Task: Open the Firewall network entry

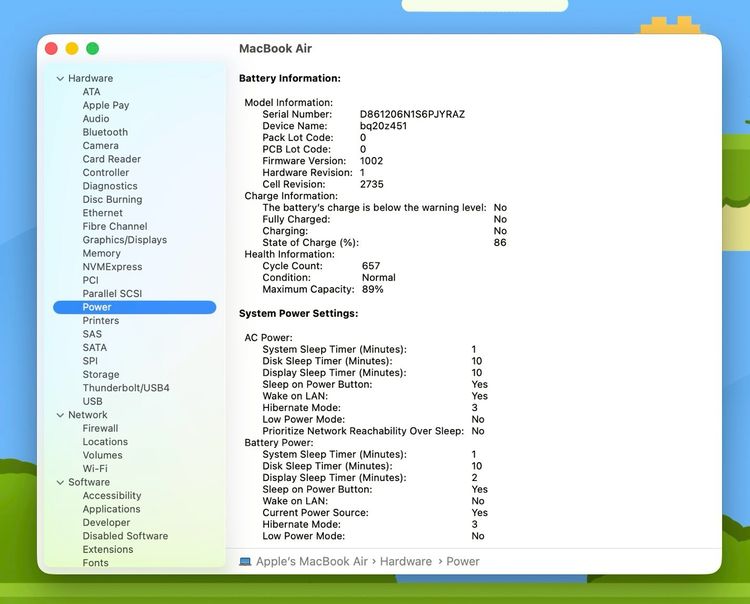Action: tap(100, 428)
